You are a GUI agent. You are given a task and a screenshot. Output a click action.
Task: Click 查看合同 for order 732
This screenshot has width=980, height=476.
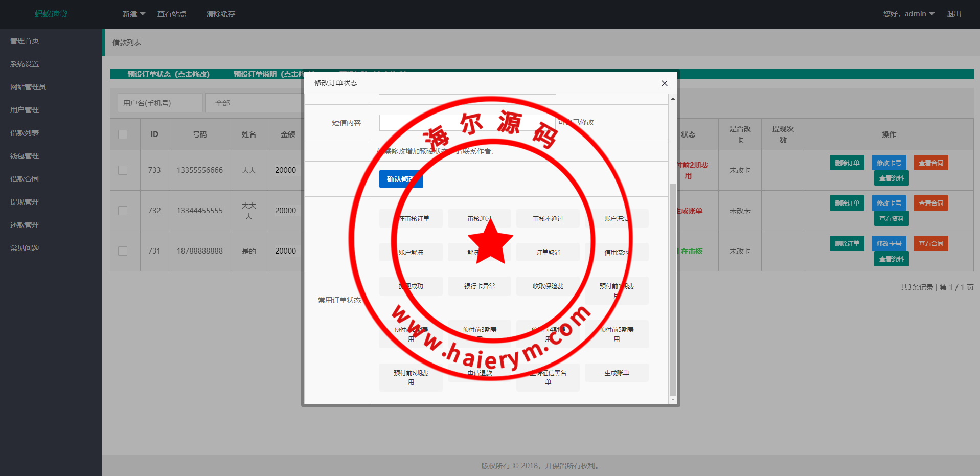(930, 203)
